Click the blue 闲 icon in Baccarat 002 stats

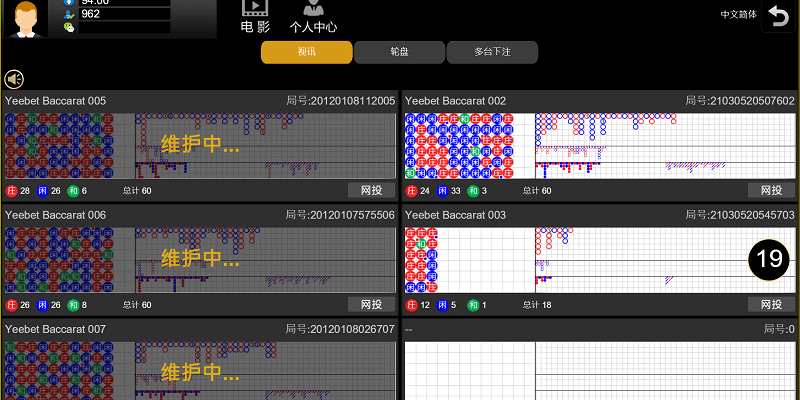443,191
